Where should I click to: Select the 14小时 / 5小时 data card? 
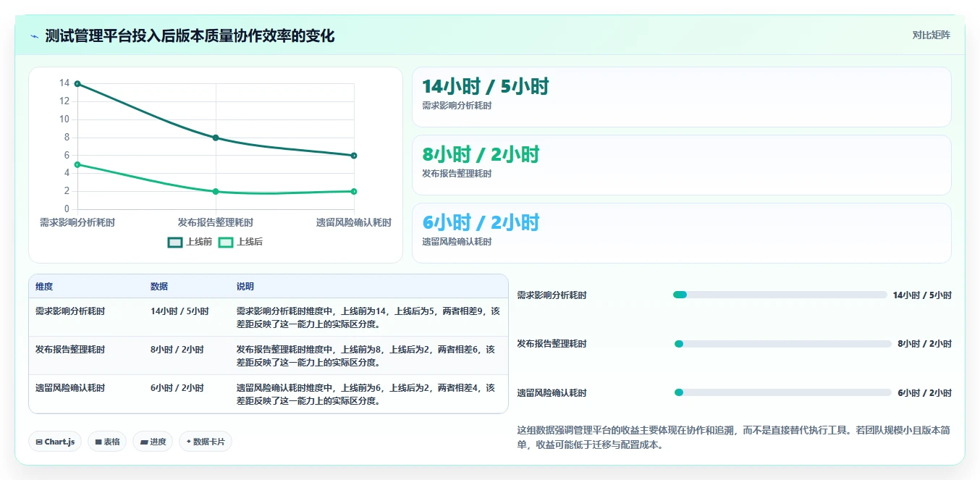[681, 97]
